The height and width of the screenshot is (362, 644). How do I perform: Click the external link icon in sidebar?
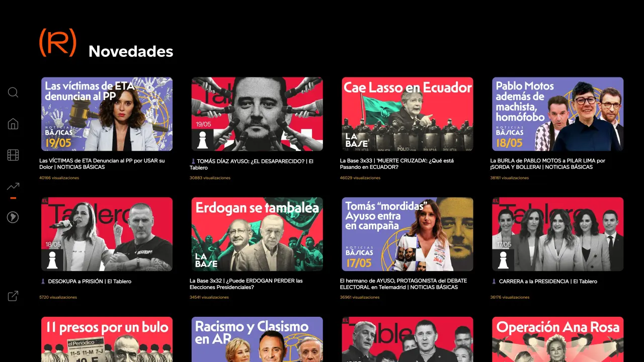pos(13,296)
